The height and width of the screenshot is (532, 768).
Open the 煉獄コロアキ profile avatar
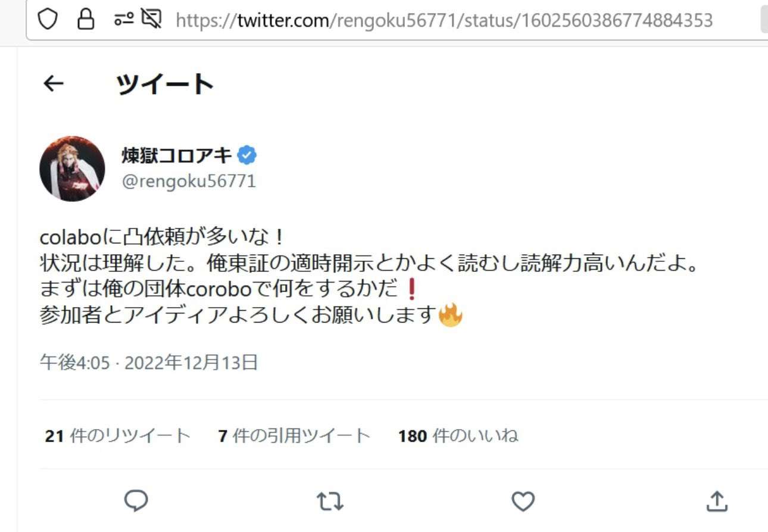[x=72, y=168]
